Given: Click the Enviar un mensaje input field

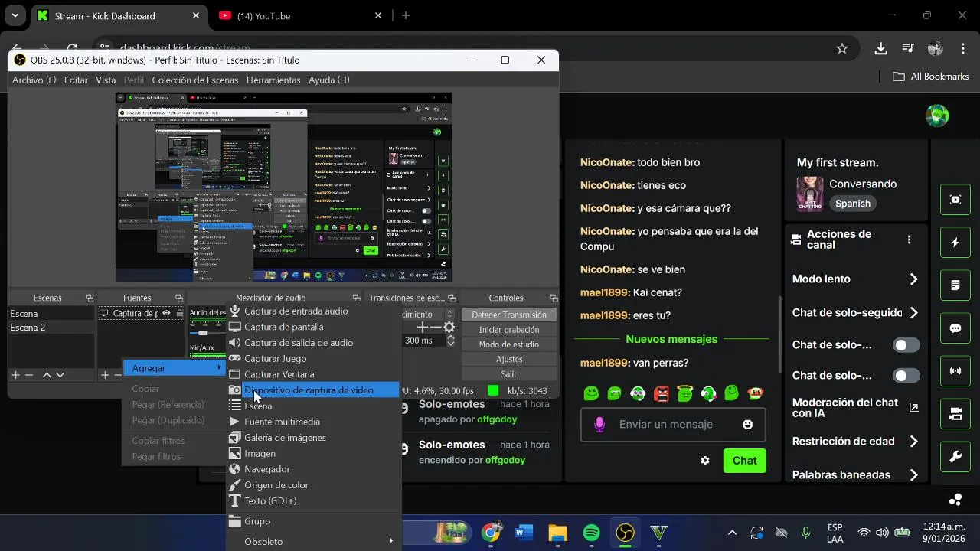Looking at the screenshot, I should click(x=673, y=425).
